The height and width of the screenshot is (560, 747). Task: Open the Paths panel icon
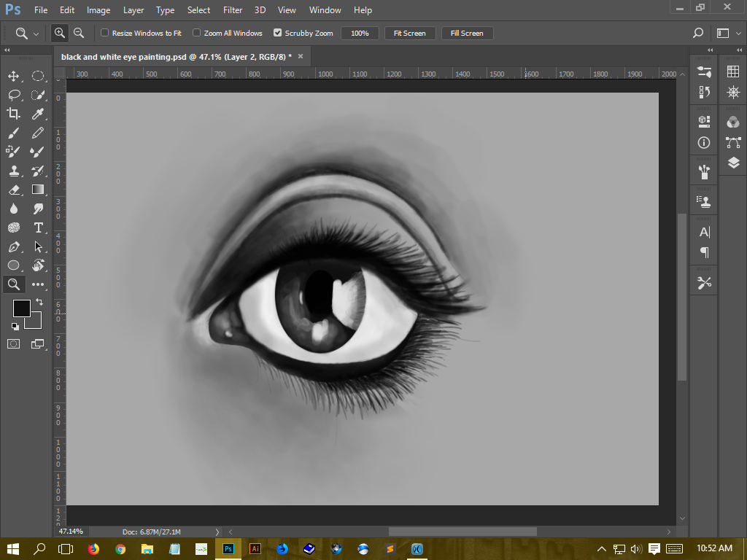(x=734, y=142)
